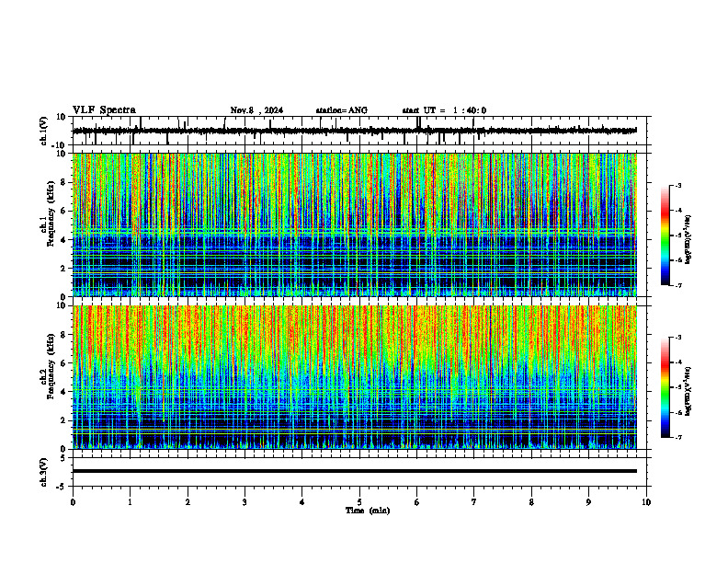Screen dimensions: 728x563
Task: Click the "8" kHz tick on ch.1 frequency axis
Action: point(63,182)
